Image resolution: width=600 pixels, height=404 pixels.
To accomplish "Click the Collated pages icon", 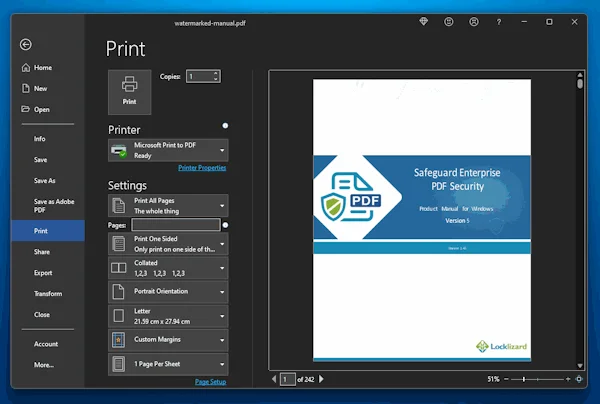I will click(119, 268).
